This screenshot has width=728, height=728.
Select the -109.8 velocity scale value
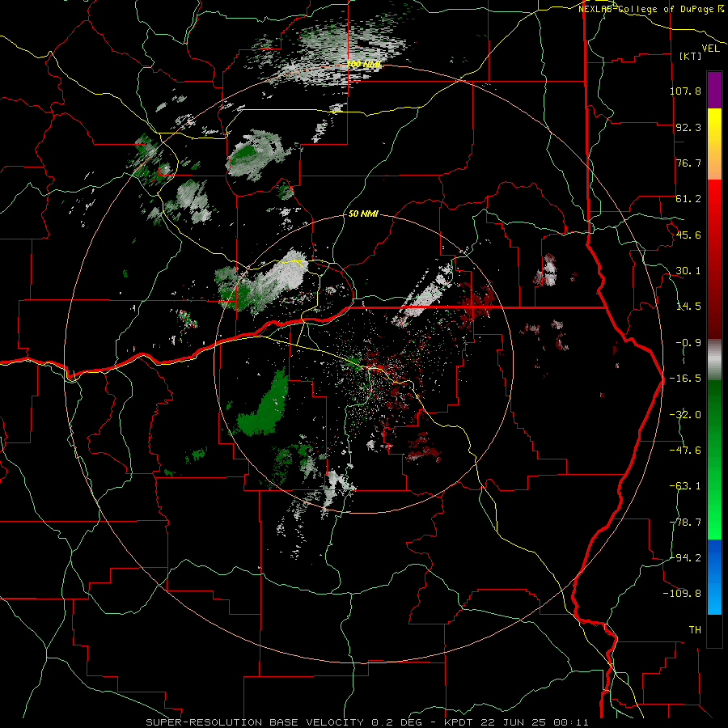point(682,594)
